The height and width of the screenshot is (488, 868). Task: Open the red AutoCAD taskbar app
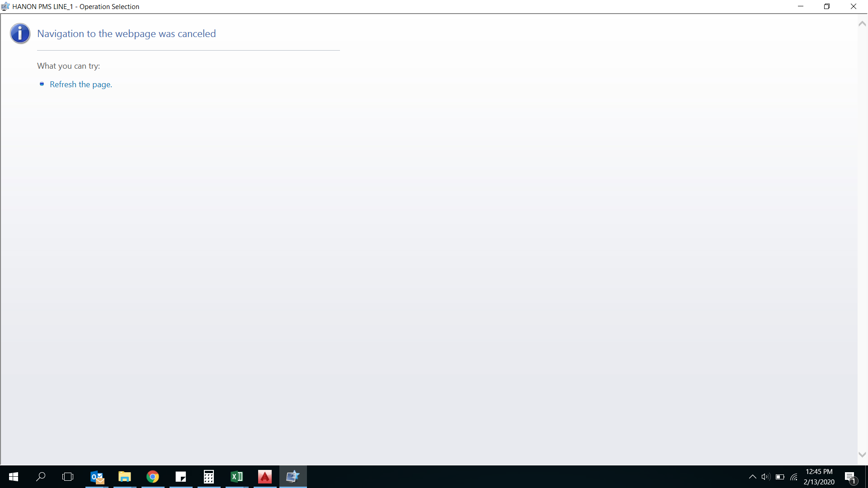(265, 477)
